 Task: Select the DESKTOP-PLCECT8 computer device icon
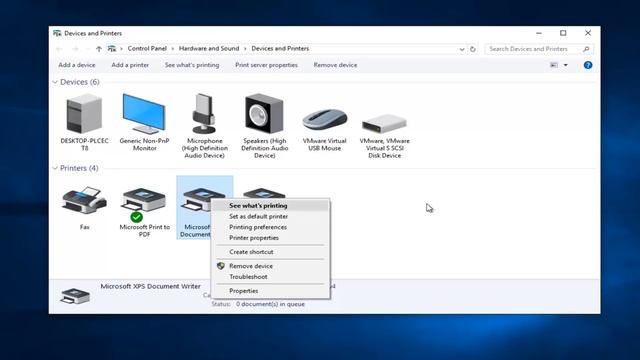84,113
